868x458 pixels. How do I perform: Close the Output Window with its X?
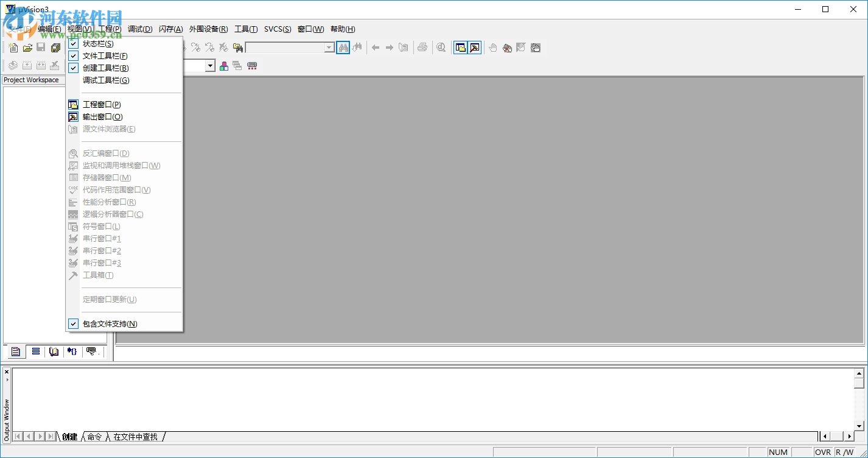7,372
